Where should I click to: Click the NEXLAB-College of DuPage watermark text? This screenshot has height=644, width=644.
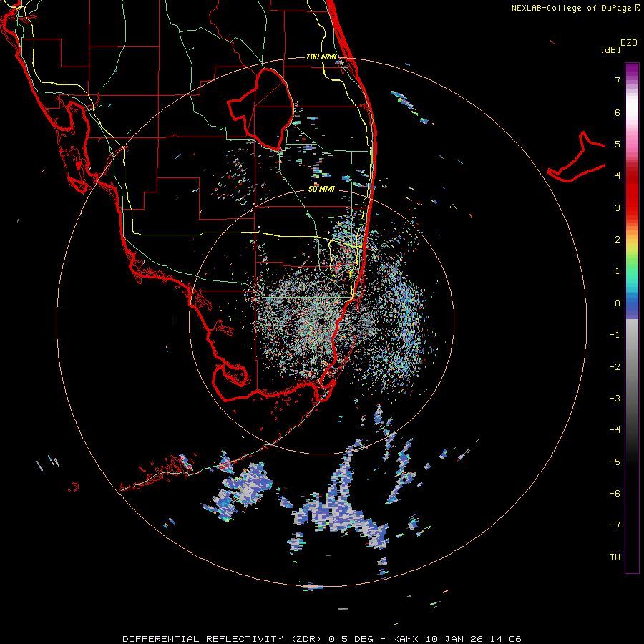tap(575, 8)
